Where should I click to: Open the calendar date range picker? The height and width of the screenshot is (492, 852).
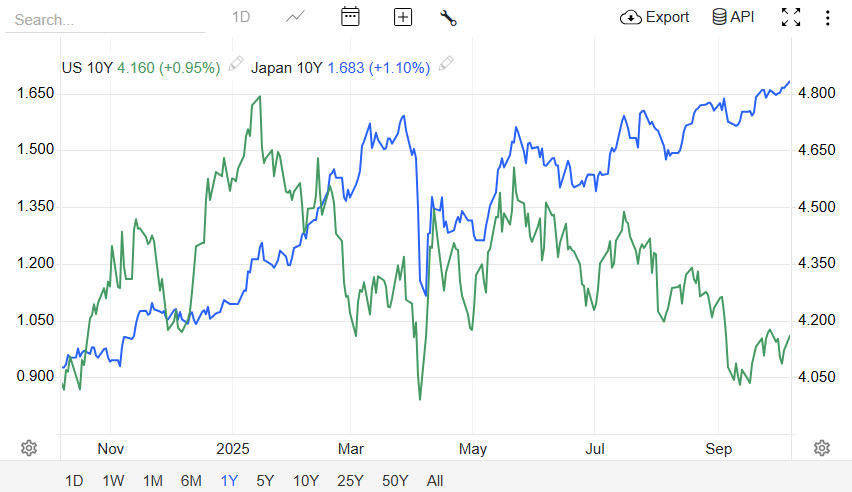coord(350,17)
